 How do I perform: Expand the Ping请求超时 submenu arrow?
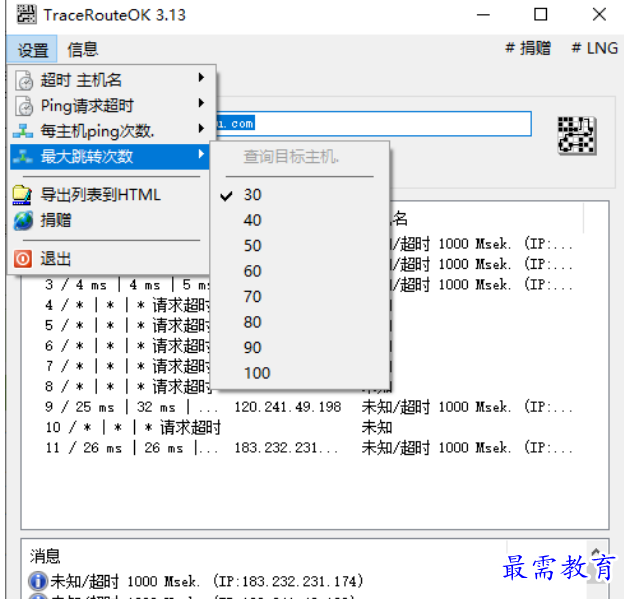pos(201,103)
